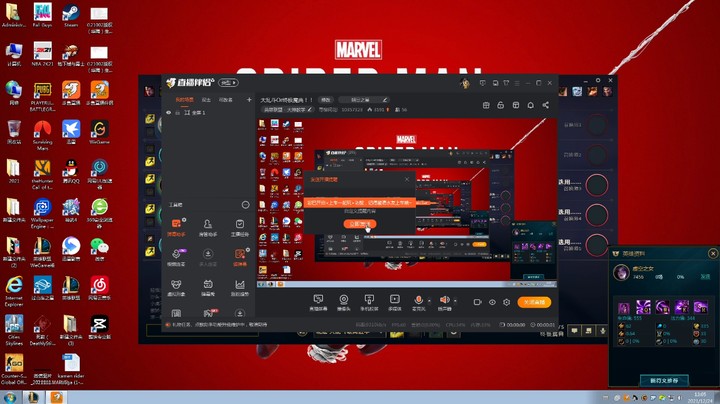Select the third summoner slot circle in game client
Screen dimensions: 720x404
(597, 185)
